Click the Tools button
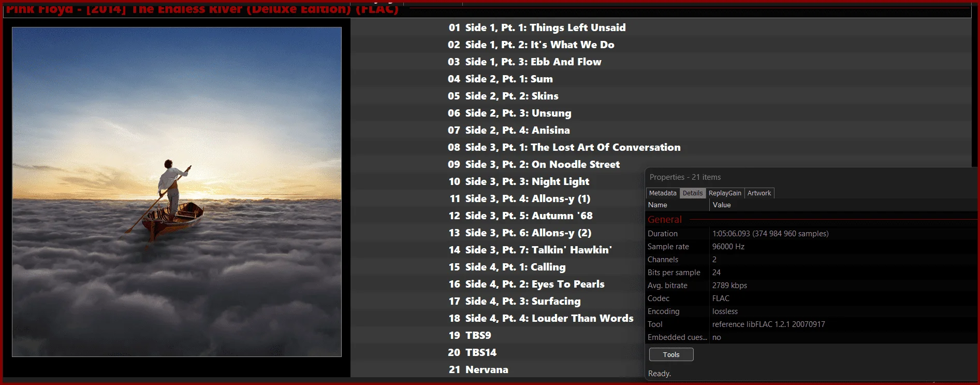This screenshot has height=385, width=980. point(671,354)
